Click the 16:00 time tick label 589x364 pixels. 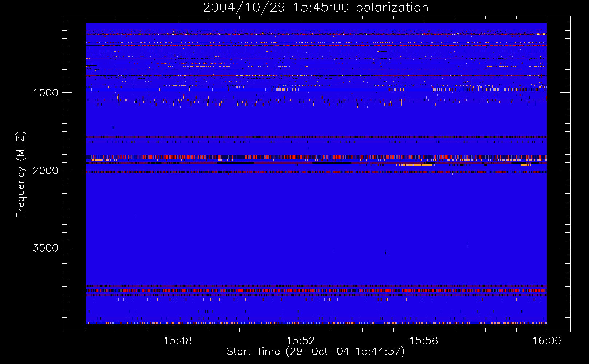click(x=547, y=341)
